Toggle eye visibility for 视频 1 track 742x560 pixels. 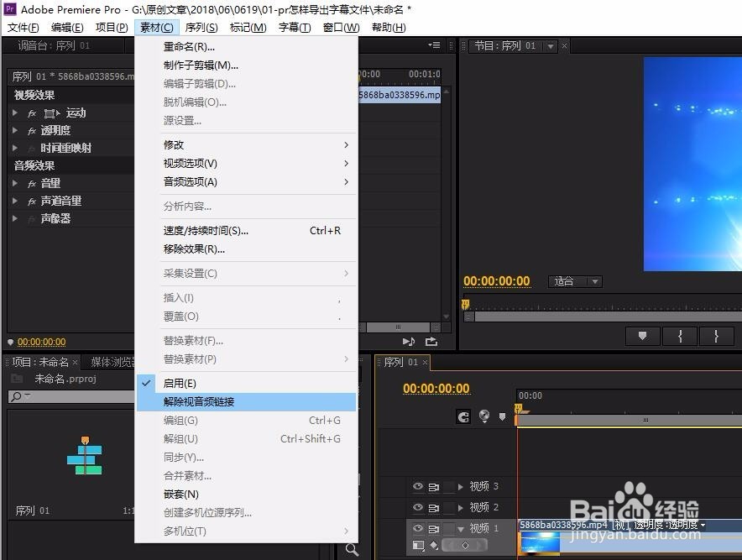point(418,528)
